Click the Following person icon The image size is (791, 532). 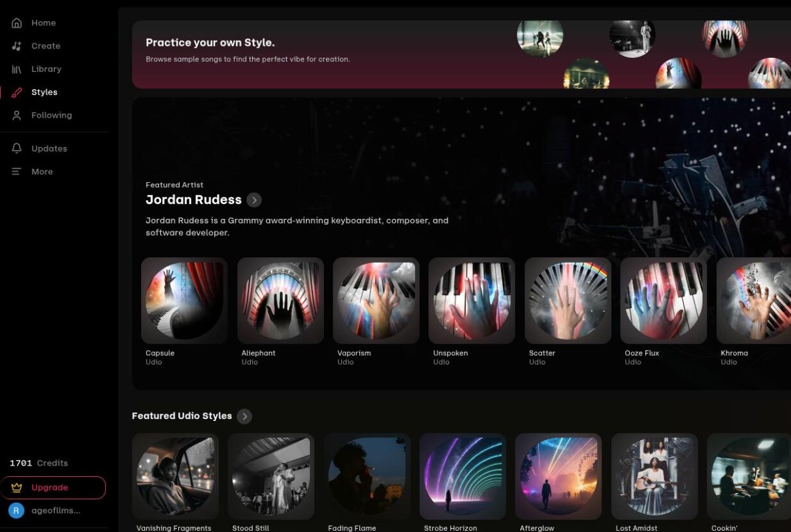pyautogui.click(x=16, y=115)
